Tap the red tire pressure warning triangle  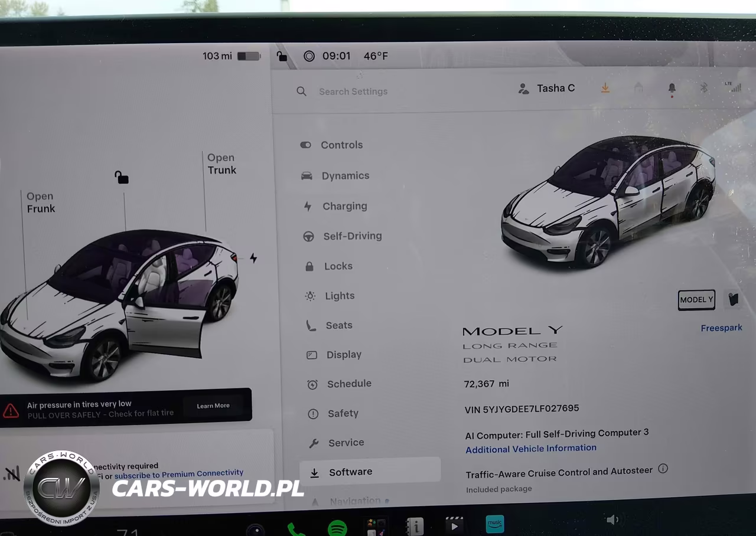pyautogui.click(x=11, y=410)
